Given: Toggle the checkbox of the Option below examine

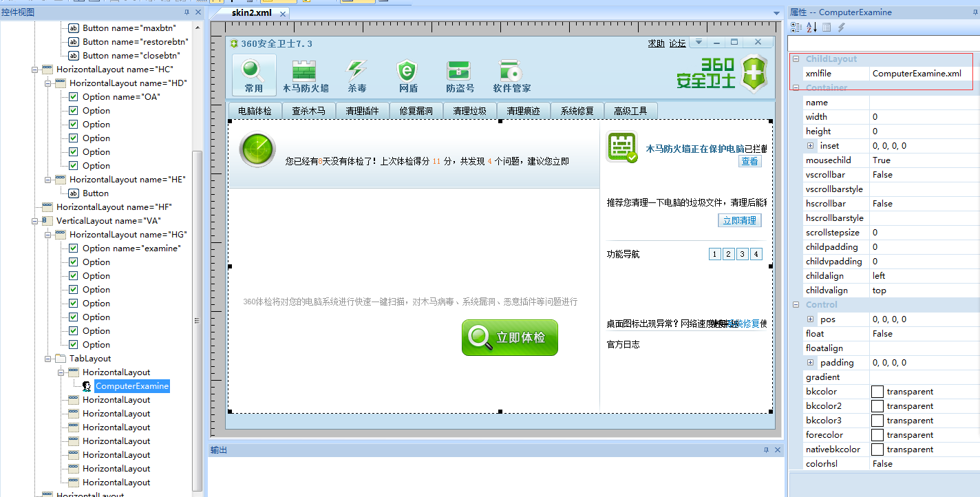Looking at the screenshot, I should [72, 262].
